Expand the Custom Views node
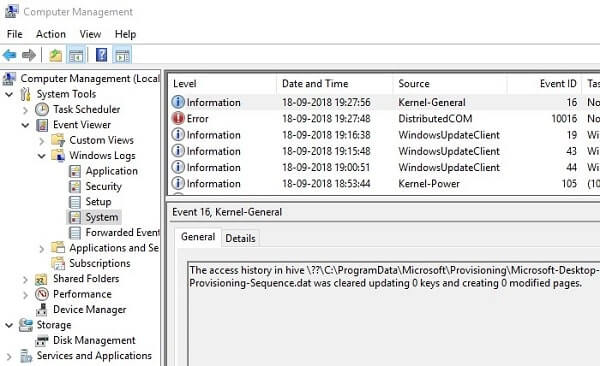Viewport: 600px width, 366px height. click(x=42, y=141)
